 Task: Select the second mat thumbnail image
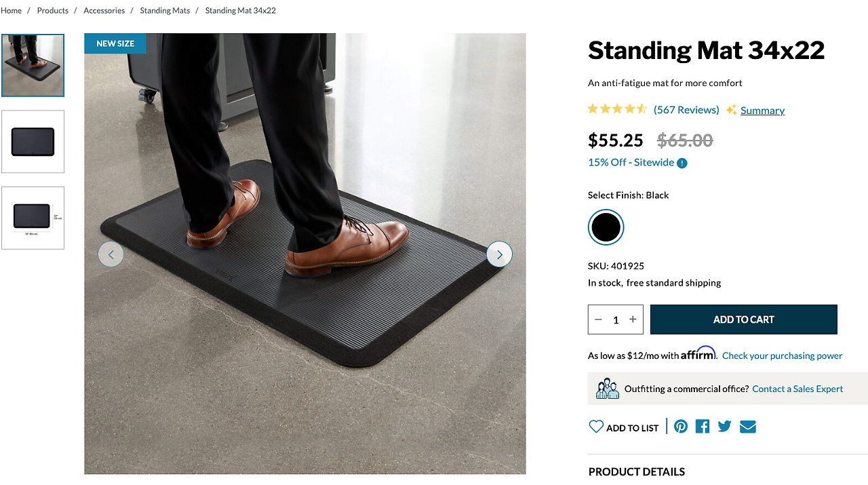[33, 142]
